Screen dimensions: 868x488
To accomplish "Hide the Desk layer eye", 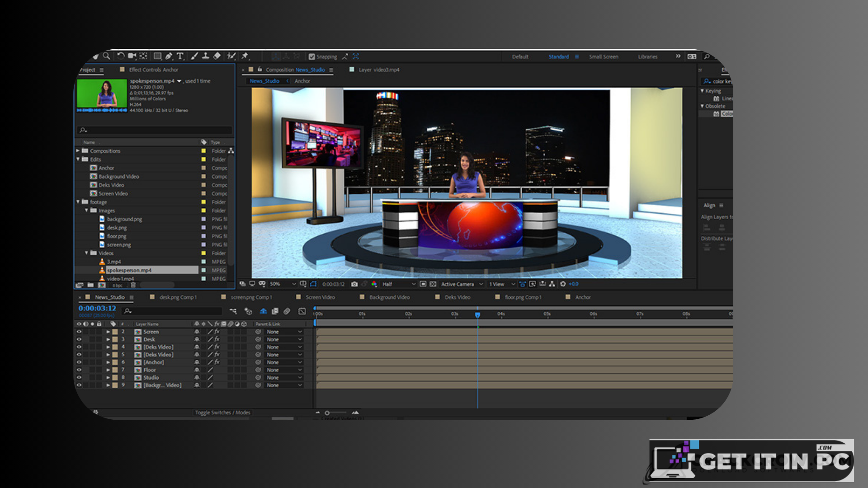I will click(x=79, y=339).
